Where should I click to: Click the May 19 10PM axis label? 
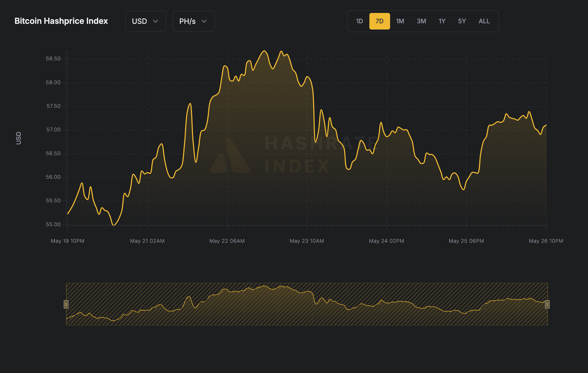point(68,241)
